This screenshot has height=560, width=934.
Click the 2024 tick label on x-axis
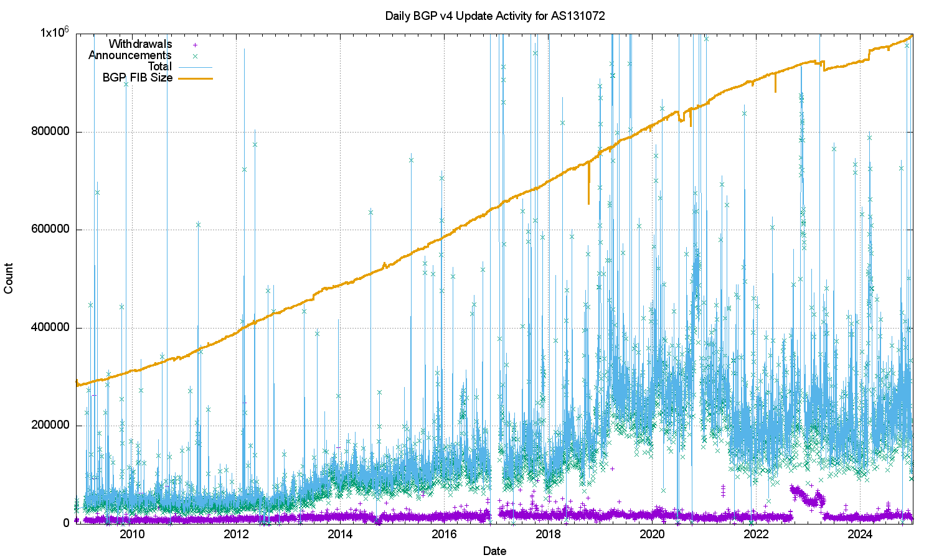[x=860, y=534]
